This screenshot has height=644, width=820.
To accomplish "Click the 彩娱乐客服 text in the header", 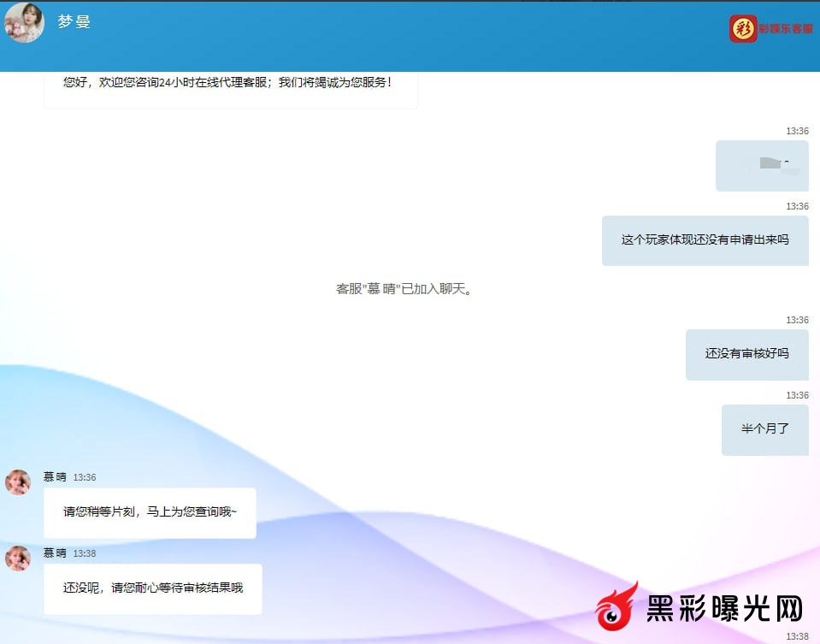I will coord(785,29).
